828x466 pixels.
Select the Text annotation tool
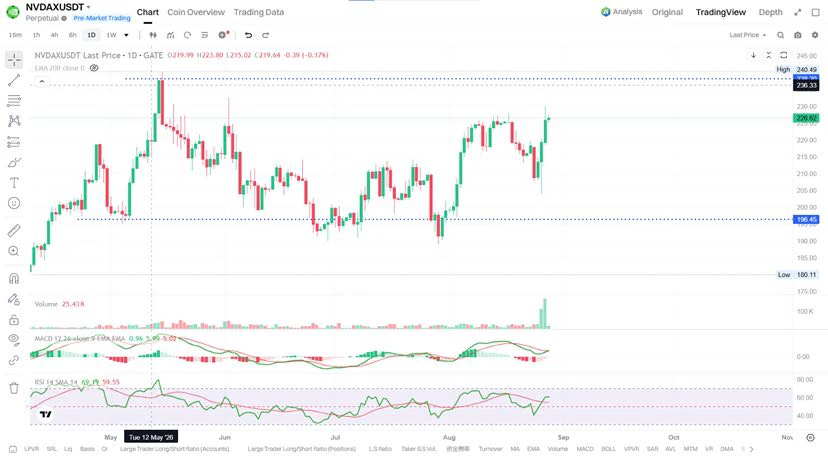pos(14,183)
